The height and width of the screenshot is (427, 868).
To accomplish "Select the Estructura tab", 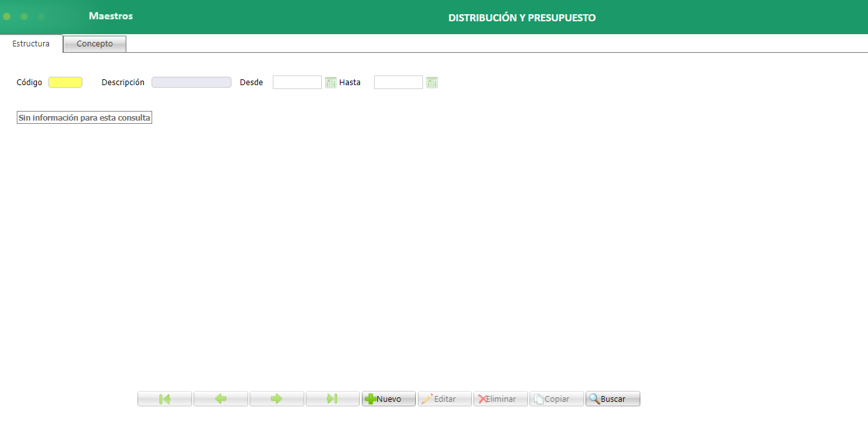I will (x=31, y=43).
